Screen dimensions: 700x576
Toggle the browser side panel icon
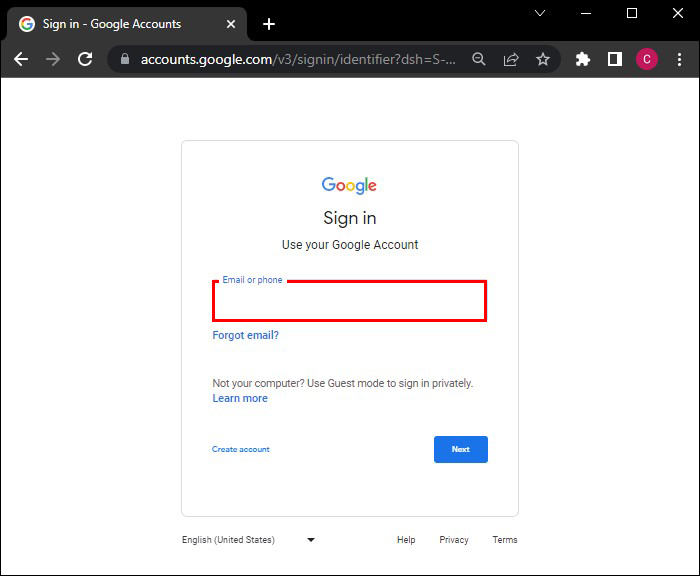615,60
